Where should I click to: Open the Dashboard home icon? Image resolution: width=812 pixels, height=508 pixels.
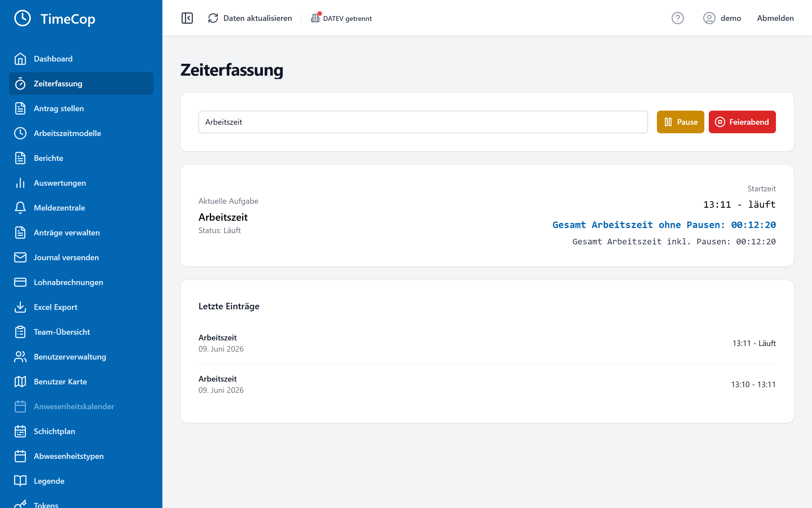tap(20, 59)
